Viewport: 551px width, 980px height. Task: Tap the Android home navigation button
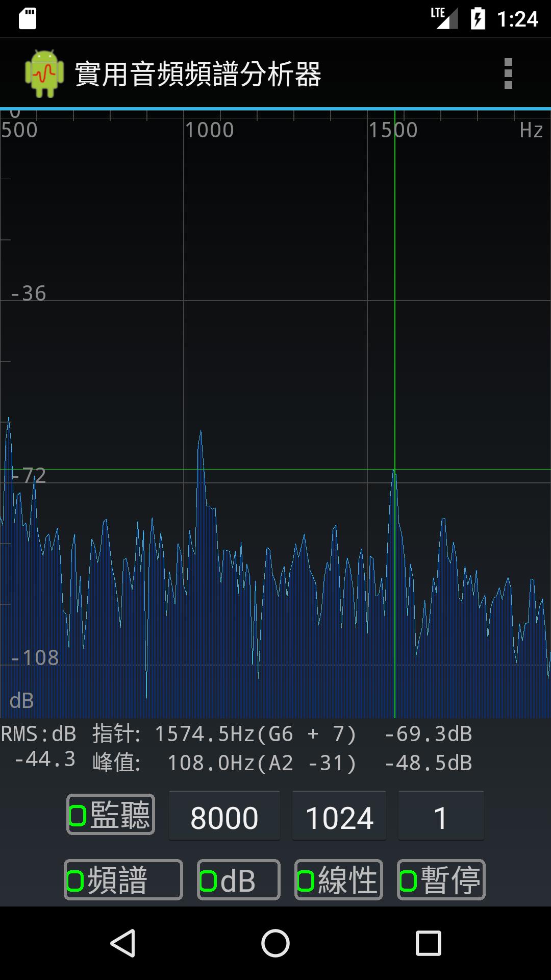pyautogui.click(x=275, y=943)
